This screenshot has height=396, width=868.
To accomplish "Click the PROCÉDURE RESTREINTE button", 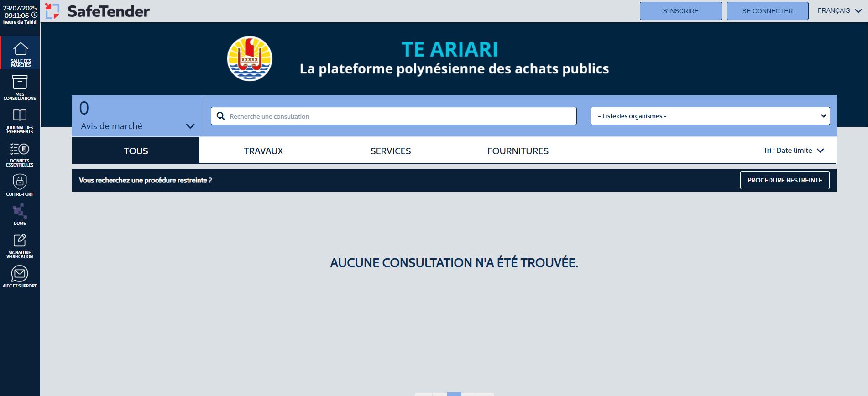I will click(784, 180).
